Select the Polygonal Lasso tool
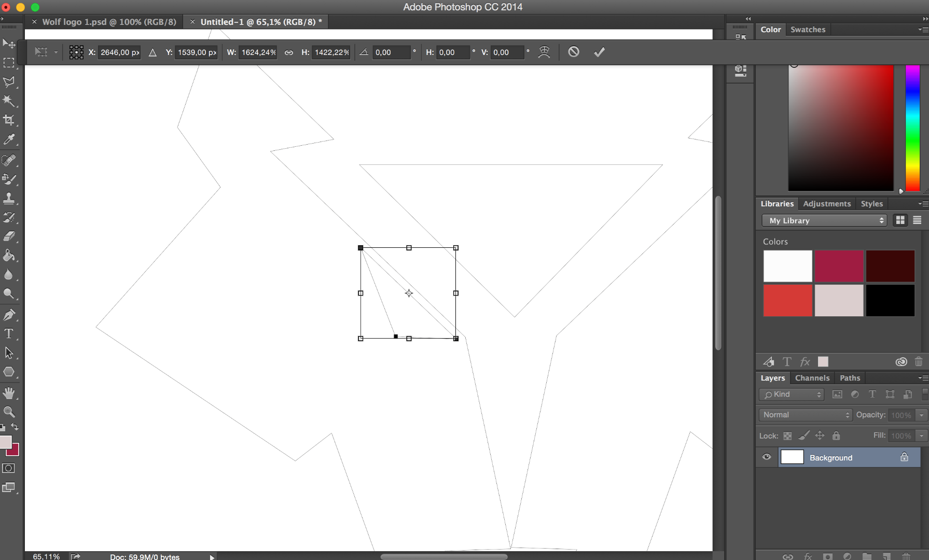This screenshot has width=929, height=560. 9,82
